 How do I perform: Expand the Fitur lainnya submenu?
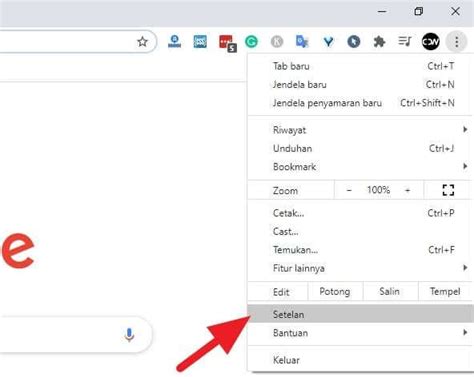361,268
